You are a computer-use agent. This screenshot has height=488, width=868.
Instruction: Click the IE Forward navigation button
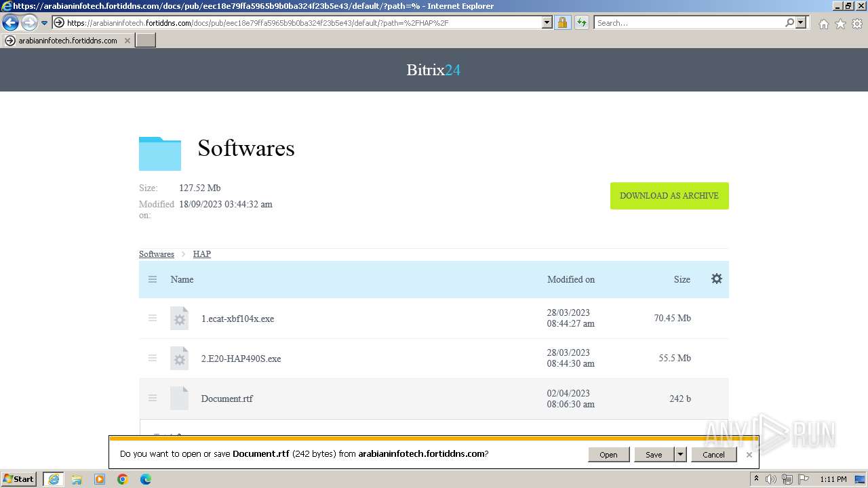28,23
